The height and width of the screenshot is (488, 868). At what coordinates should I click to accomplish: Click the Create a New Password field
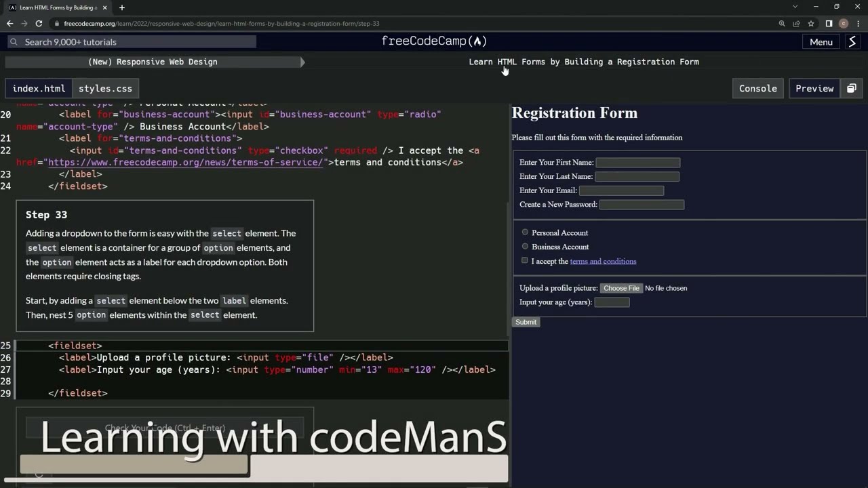(642, 205)
